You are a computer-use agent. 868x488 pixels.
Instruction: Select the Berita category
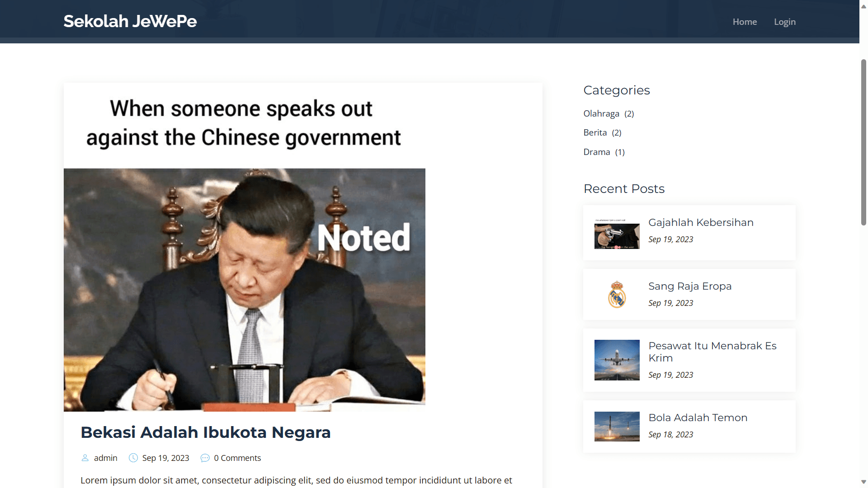point(595,132)
